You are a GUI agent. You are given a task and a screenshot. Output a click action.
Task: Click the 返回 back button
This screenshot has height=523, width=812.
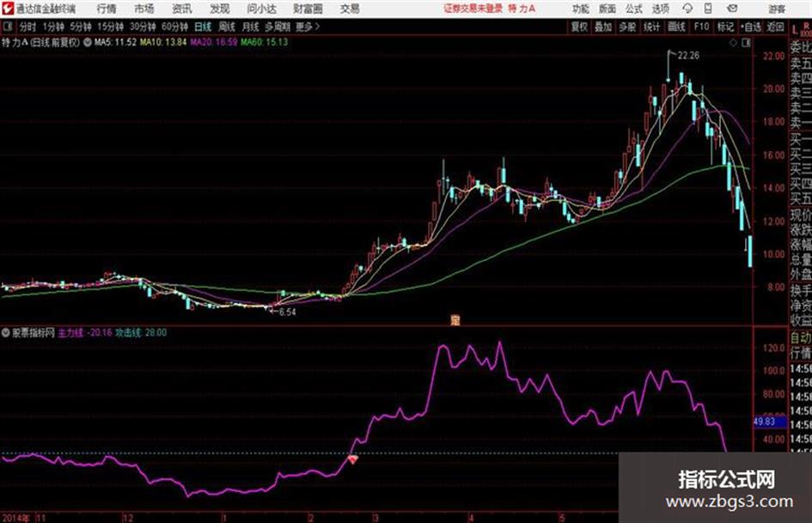tap(775, 27)
